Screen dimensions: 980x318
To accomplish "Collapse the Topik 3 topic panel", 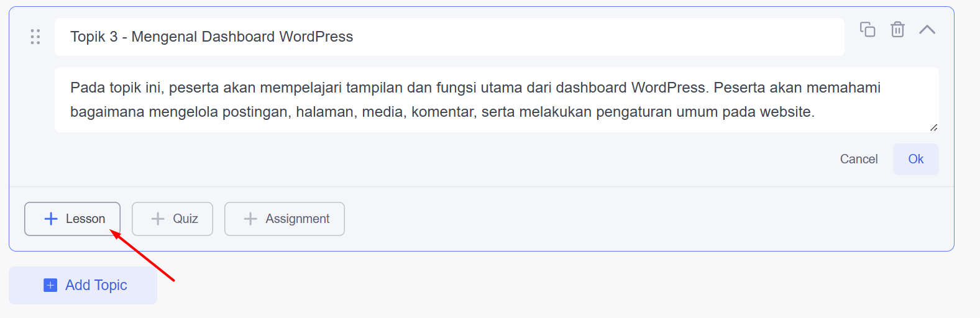I will click(x=927, y=29).
